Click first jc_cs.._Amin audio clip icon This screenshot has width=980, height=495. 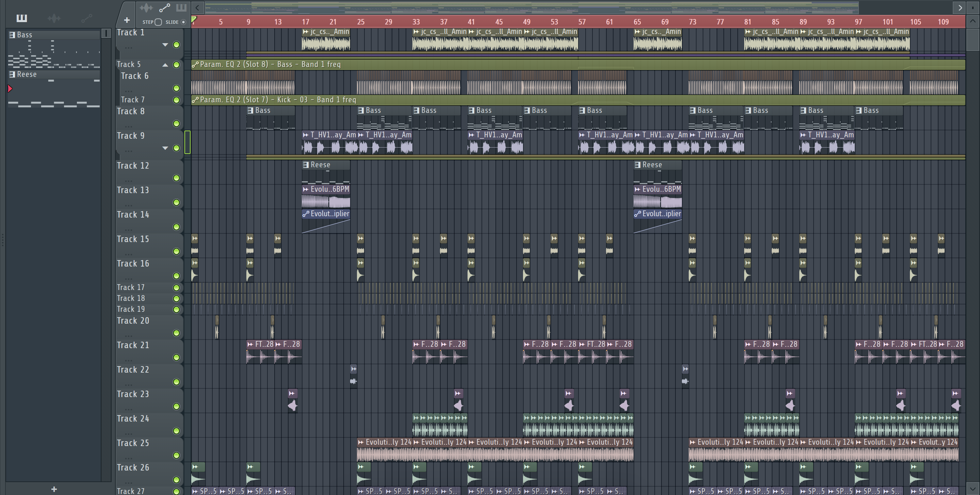(306, 32)
